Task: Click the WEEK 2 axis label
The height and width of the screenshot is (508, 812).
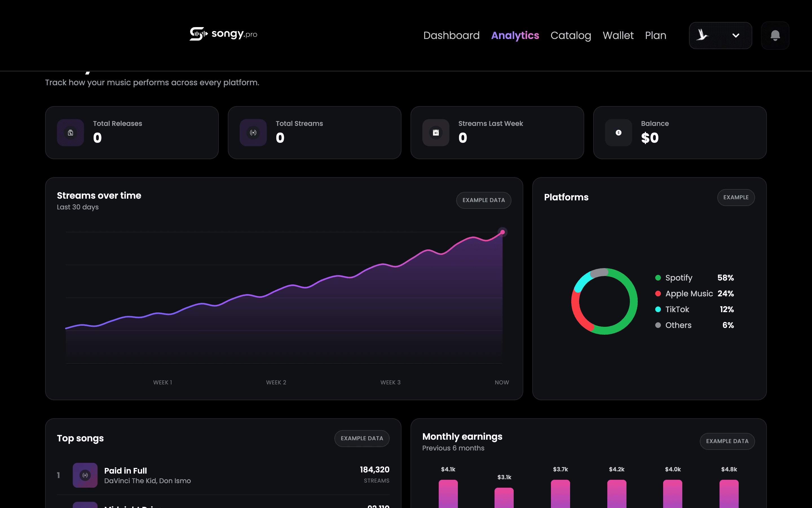Action: pos(276,382)
